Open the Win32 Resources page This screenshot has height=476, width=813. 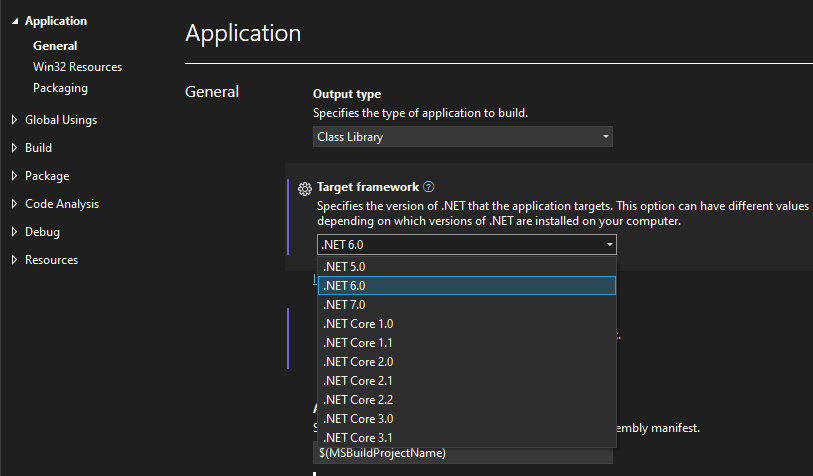pyautogui.click(x=77, y=67)
